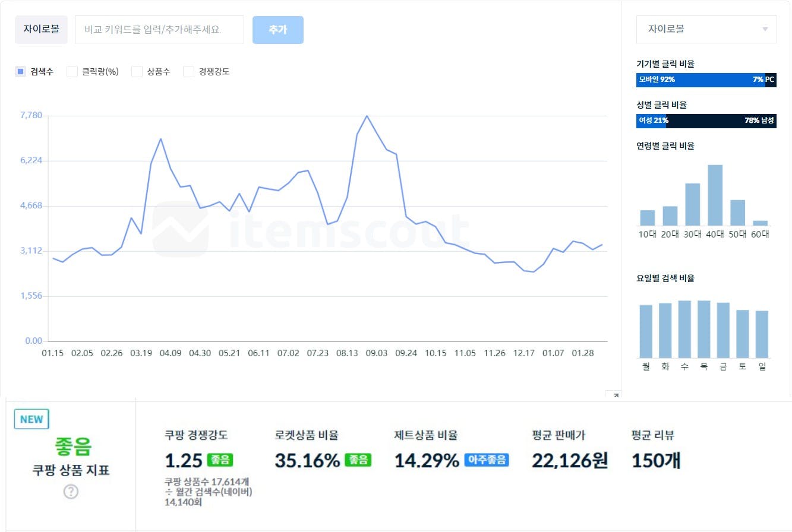Image resolution: width=792 pixels, height=532 pixels.
Task: Click the 월 weekday bar
Action: click(x=646, y=331)
